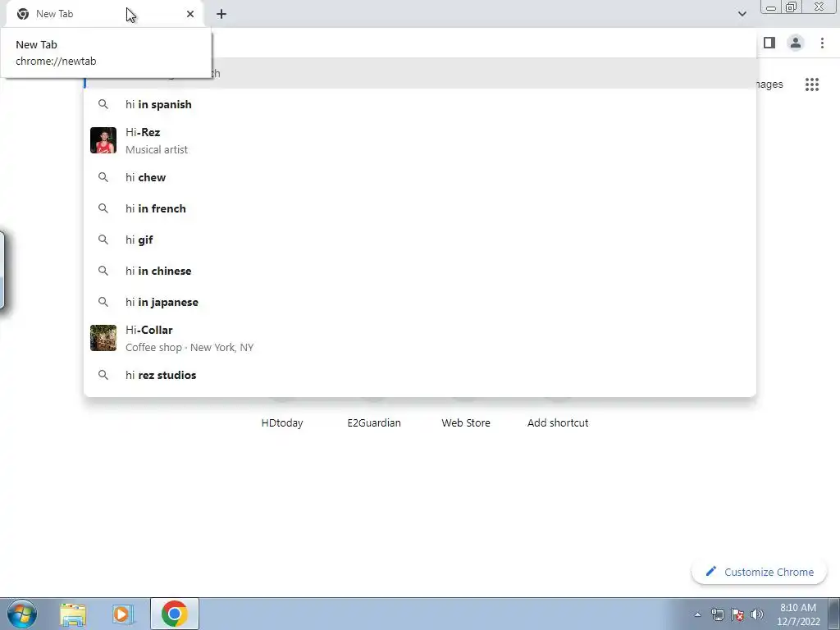The width and height of the screenshot is (840, 630).
Task: Pick suggestion "hi rez studios"
Action: [420, 375]
